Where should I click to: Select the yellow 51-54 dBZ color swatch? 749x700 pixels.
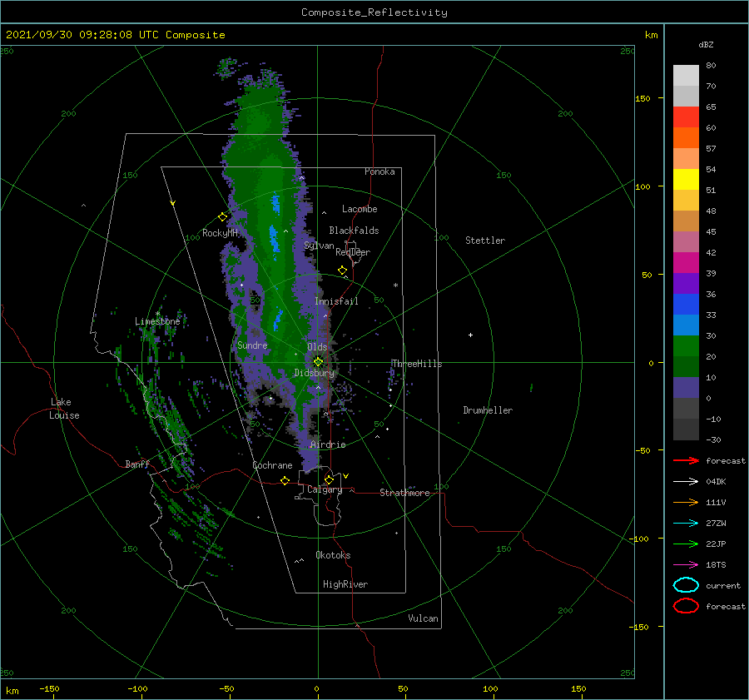686,179
